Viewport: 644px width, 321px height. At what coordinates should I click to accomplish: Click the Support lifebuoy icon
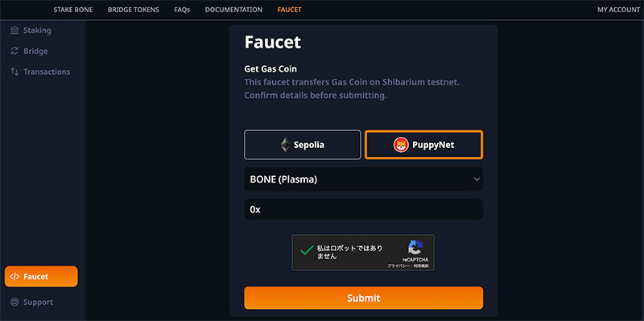click(14, 302)
